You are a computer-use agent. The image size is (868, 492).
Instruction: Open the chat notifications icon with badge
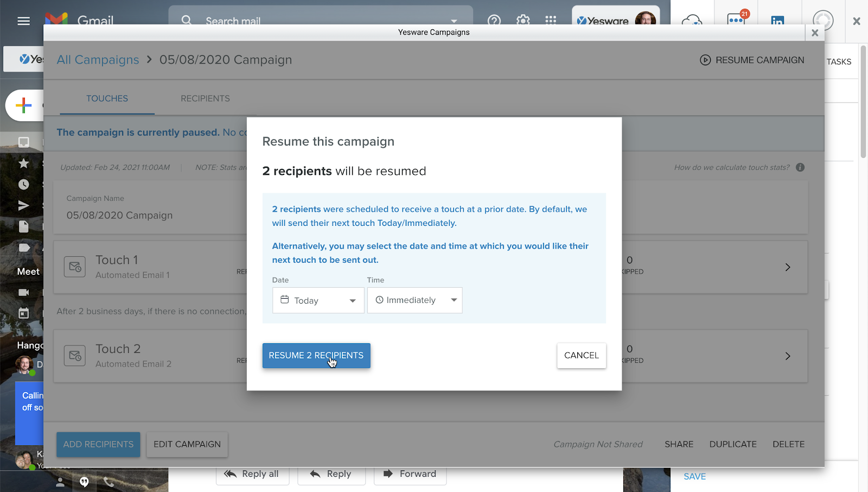(736, 20)
